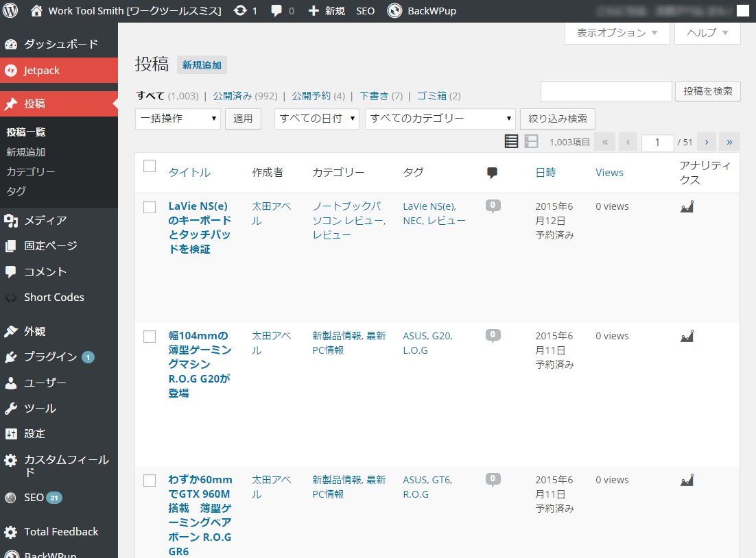
Task: Sort by comments bubble column header
Action: click(493, 173)
